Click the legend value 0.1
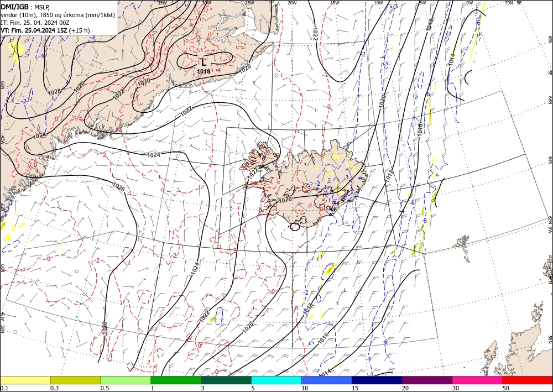 pyautogui.click(x=3, y=388)
